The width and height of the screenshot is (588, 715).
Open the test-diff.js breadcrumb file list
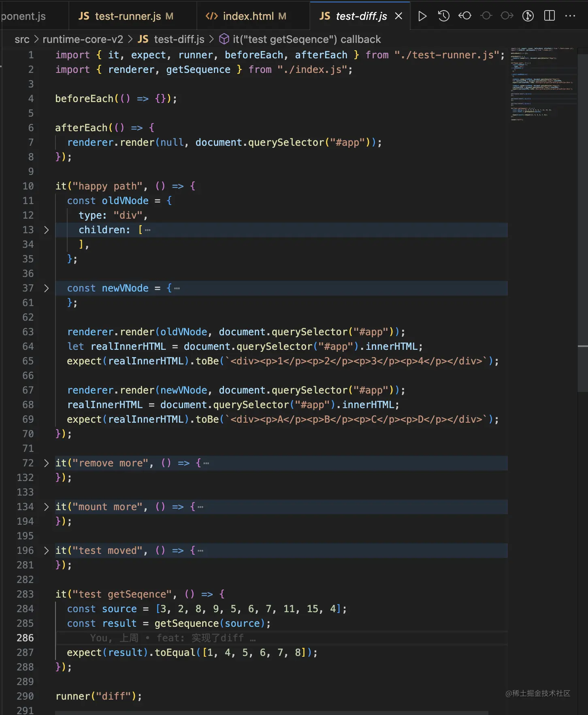(x=171, y=39)
